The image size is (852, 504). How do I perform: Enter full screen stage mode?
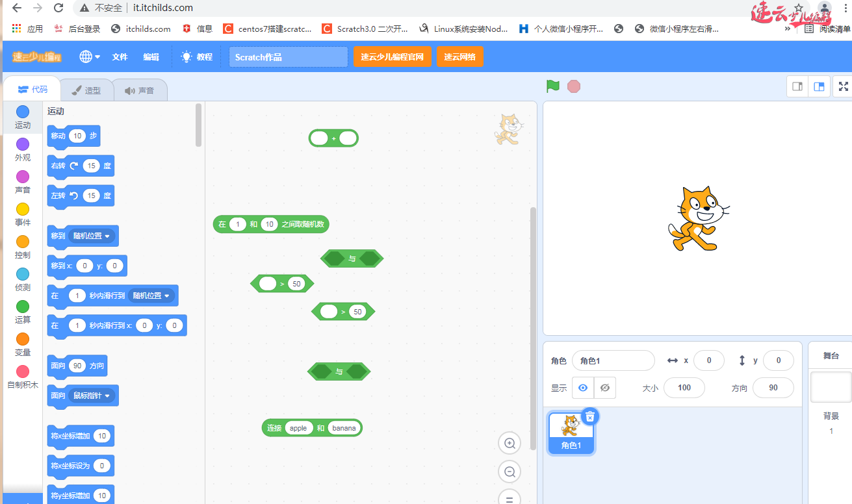click(x=843, y=86)
